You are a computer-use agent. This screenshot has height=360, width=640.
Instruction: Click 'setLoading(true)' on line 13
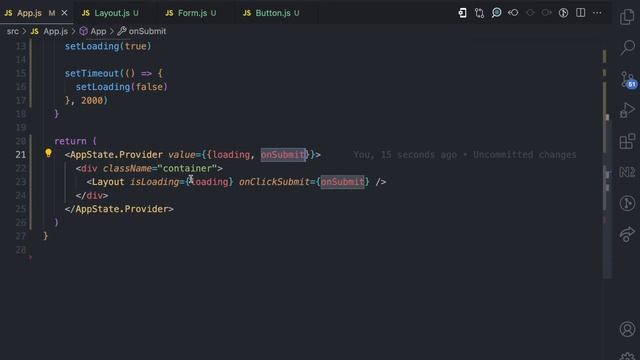(108, 46)
